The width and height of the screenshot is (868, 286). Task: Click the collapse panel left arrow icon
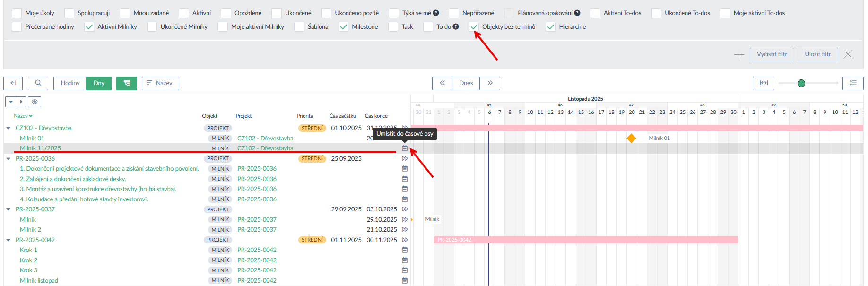[x=13, y=83]
